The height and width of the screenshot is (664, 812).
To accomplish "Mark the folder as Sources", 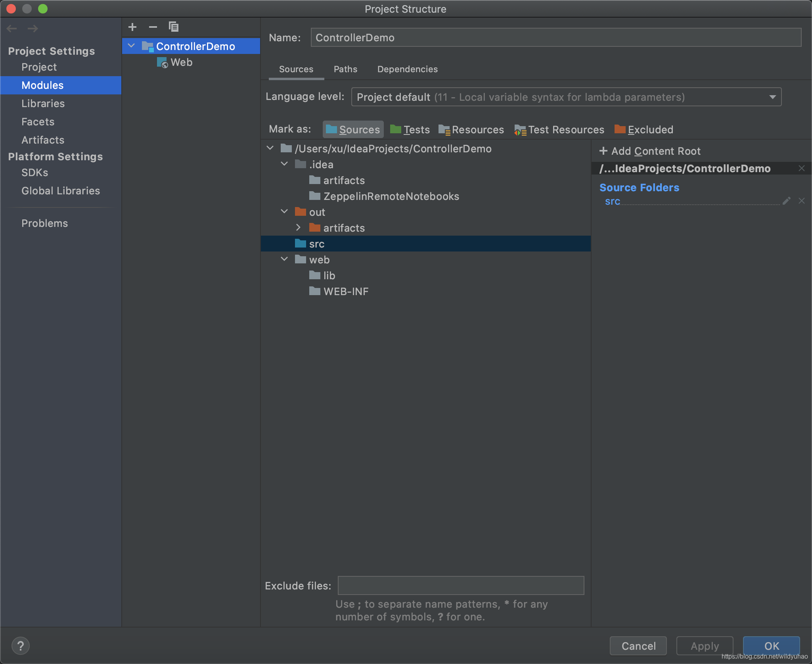I will tap(353, 130).
